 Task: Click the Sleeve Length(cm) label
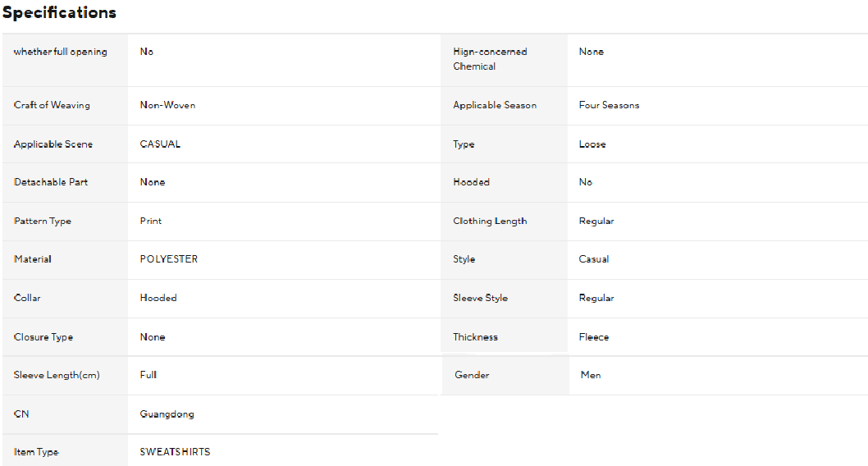(x=57, y=375)
